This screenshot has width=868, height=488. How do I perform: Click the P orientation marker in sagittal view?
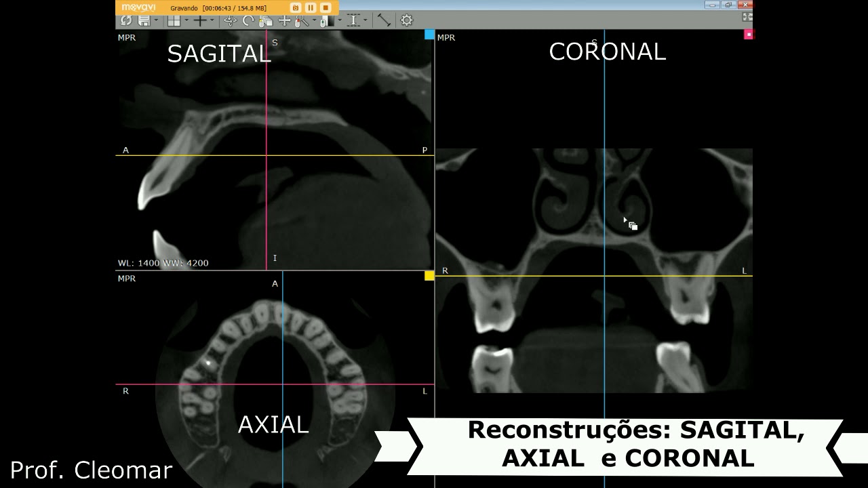point(425,150)
